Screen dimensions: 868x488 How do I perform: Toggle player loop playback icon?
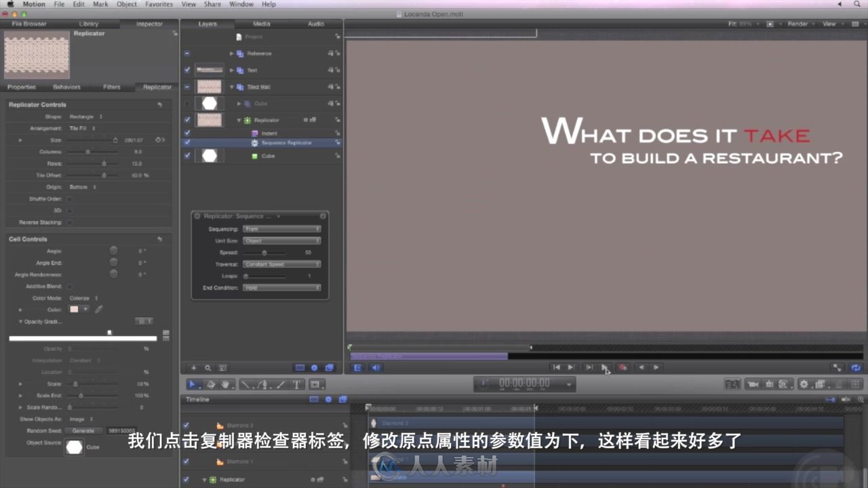(x=856, y=368)
